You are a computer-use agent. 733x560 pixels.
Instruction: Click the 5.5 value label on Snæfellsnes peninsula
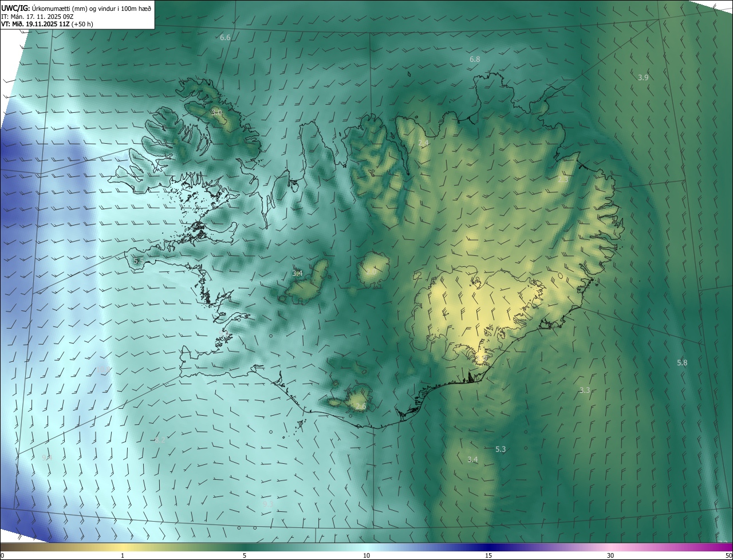coord(138,261)
